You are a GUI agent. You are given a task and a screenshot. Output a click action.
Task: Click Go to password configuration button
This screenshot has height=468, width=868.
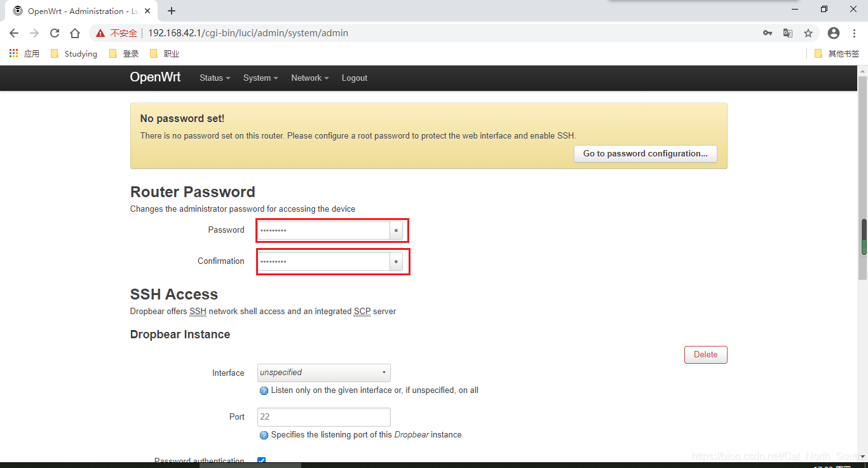pyautogui.click(x=646, y=153)
